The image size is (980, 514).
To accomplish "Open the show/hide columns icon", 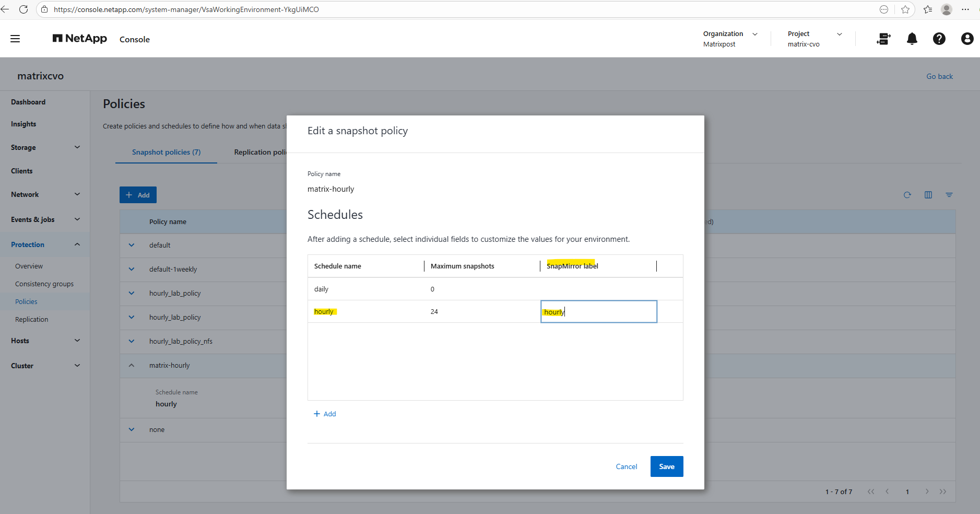I will [x=928, y=195].
